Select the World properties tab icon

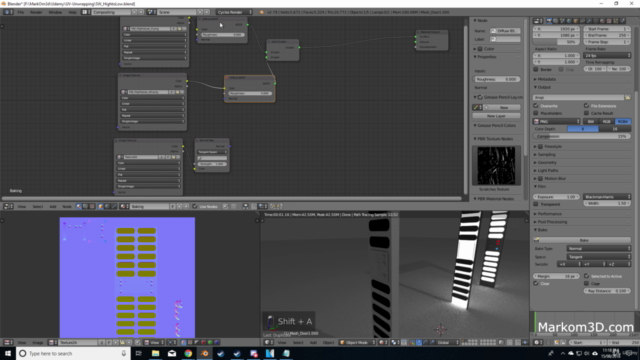tap(569, 21)
